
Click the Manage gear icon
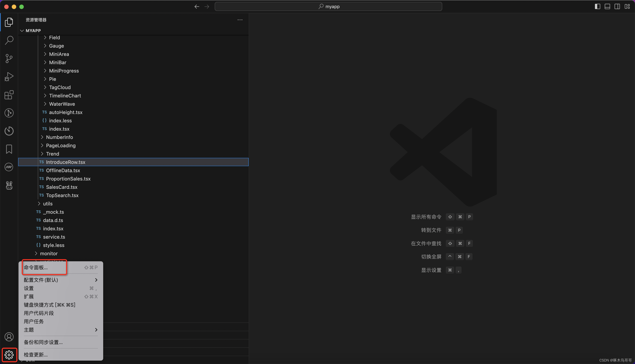9,355
